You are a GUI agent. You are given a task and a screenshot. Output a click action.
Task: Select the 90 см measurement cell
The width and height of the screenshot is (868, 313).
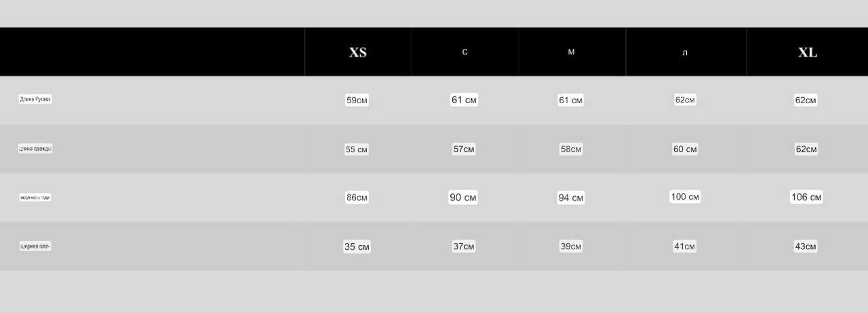[463, 198]
